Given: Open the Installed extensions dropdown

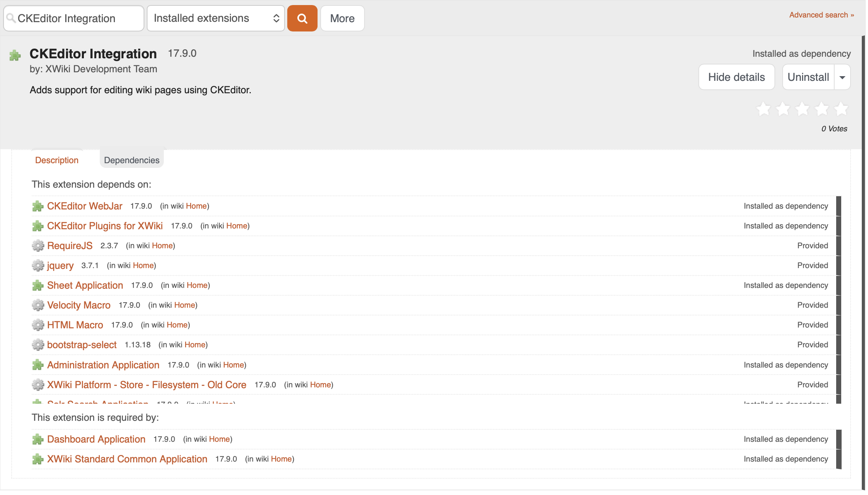Looking at the screenshot, I should pyautogui.click(x=216, y=18).
